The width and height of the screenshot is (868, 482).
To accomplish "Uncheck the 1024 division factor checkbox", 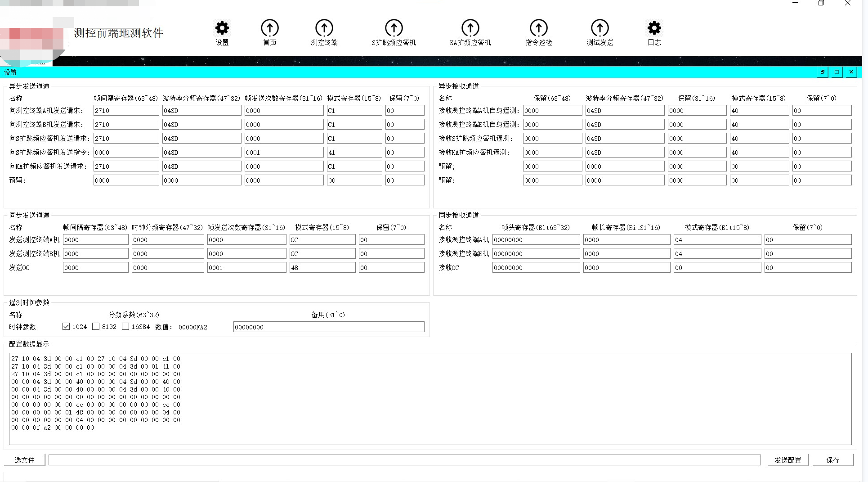I will [66, 327].
